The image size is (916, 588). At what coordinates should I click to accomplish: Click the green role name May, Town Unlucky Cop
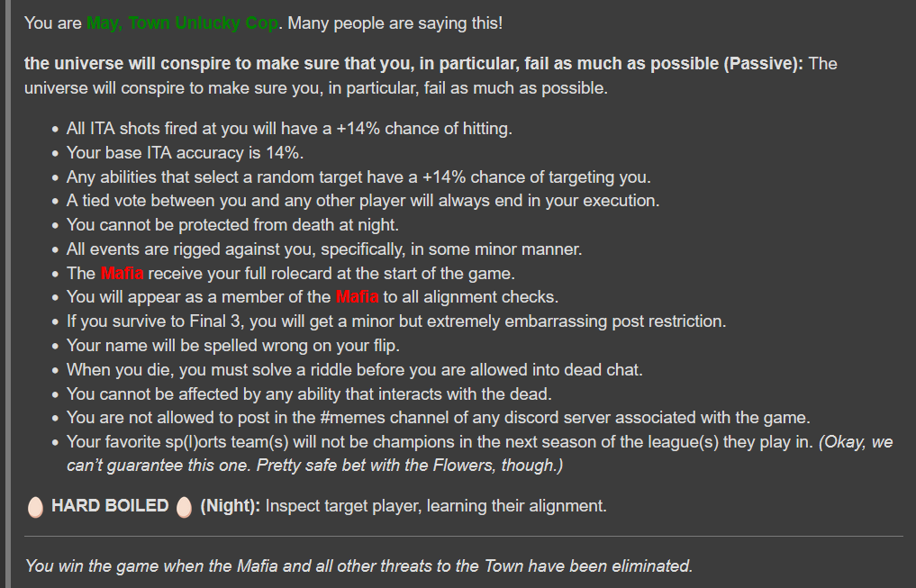[x=182, y=23]
